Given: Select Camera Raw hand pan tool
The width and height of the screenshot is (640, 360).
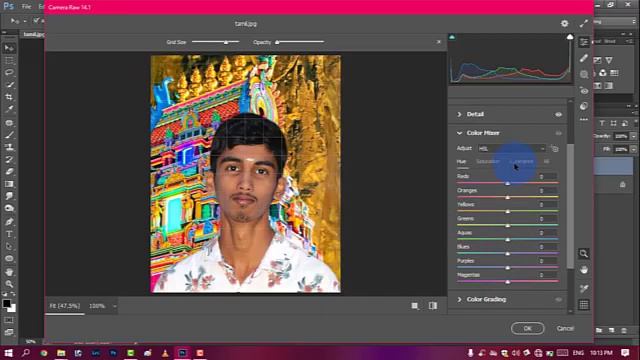Looking at the screenshot, I should coord(584,270).
